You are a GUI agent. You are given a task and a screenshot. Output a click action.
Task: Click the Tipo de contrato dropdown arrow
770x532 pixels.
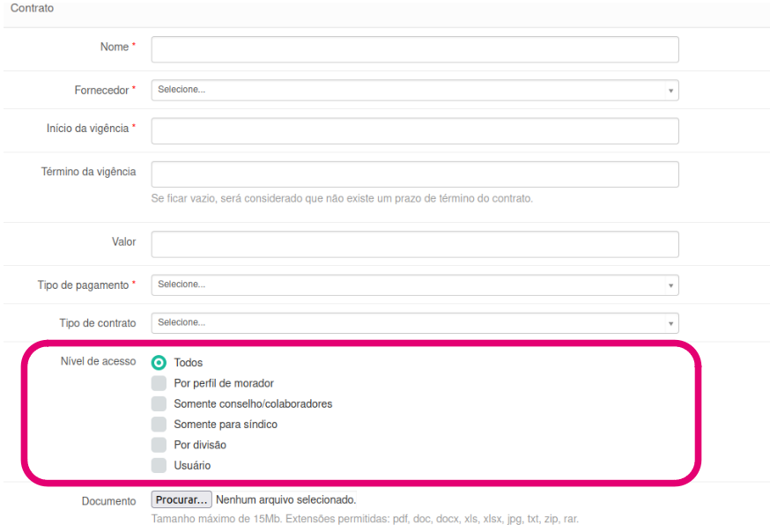pyautogui.click(x=670, y=323)
